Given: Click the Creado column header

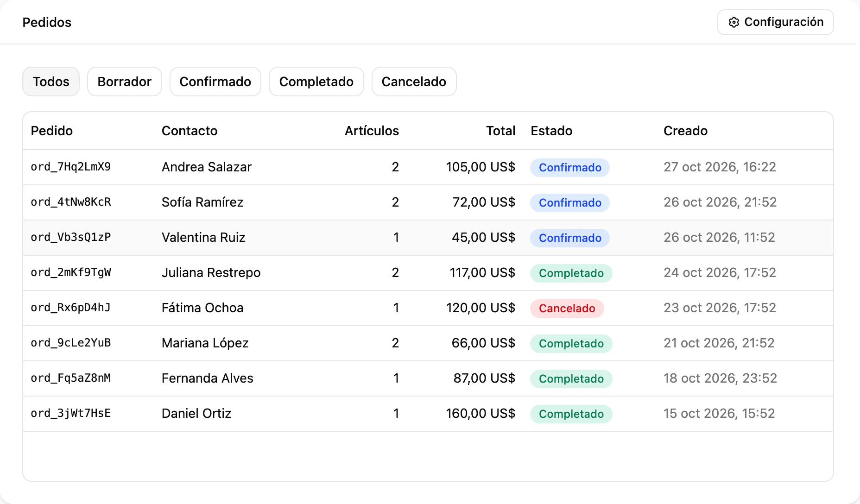Looking at the screenshot, I should click(685, 131).
